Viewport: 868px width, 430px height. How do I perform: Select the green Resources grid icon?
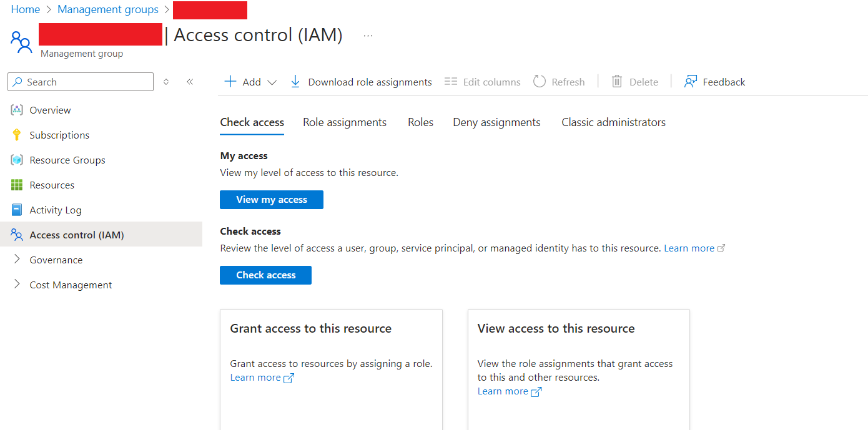click(x=17, y=185)
